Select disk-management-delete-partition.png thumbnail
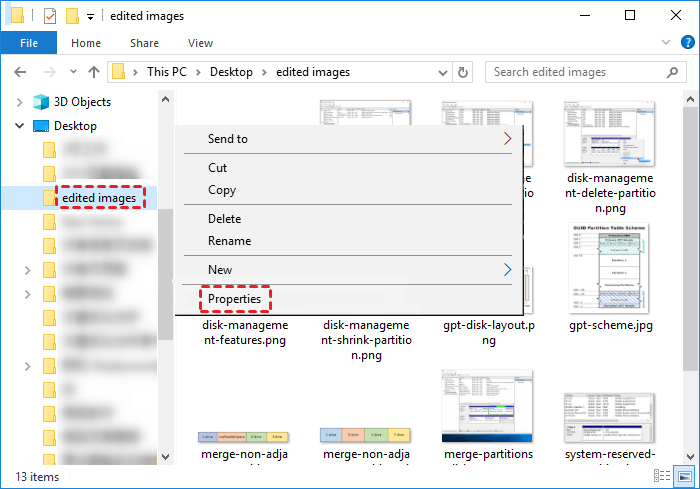 609,134
